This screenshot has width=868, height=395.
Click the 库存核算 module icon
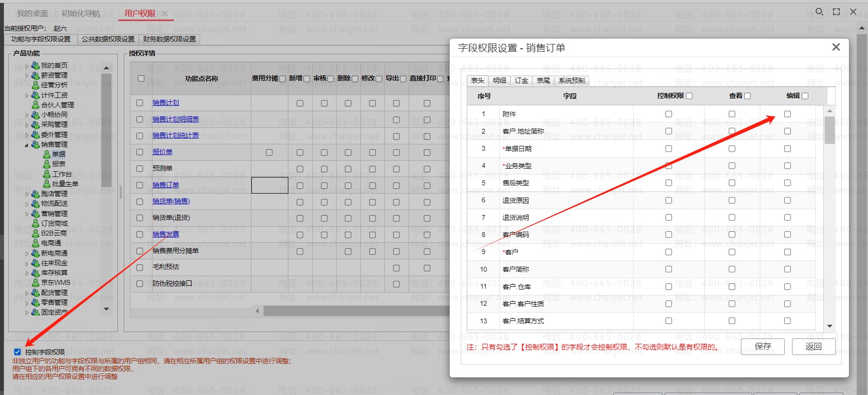coord(36,273)
